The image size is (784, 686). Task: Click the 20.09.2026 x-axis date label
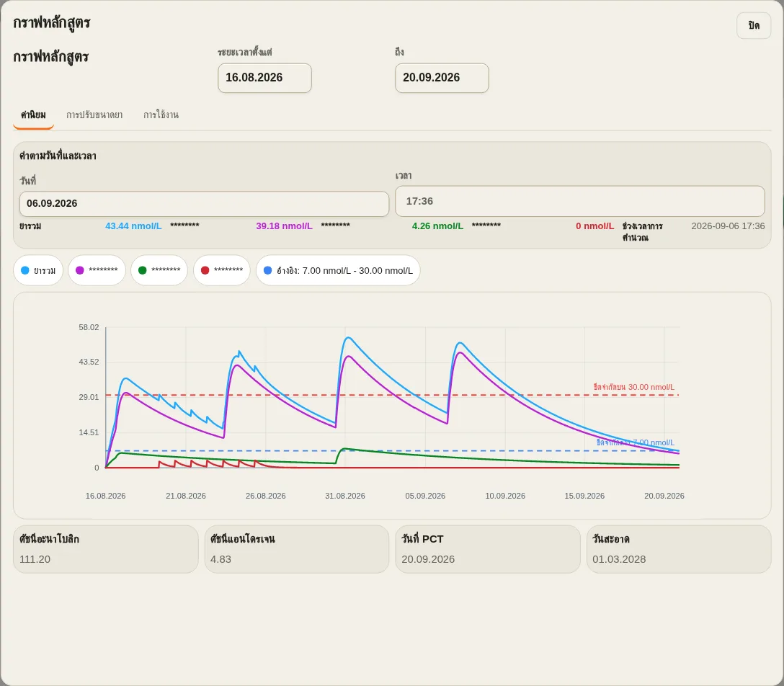664,496
